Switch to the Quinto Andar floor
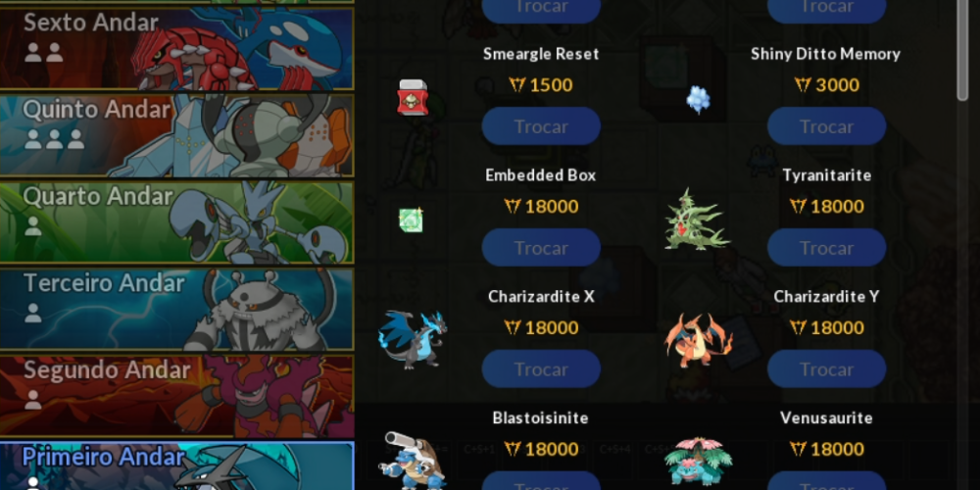The image size is (980, 490). 176,135
